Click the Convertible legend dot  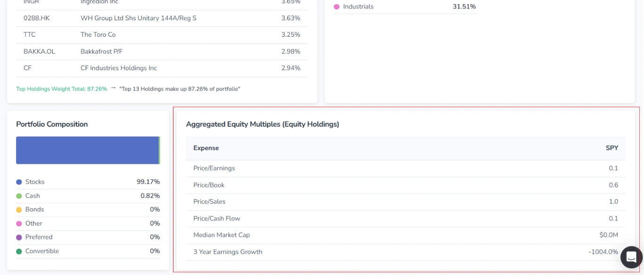19,251
